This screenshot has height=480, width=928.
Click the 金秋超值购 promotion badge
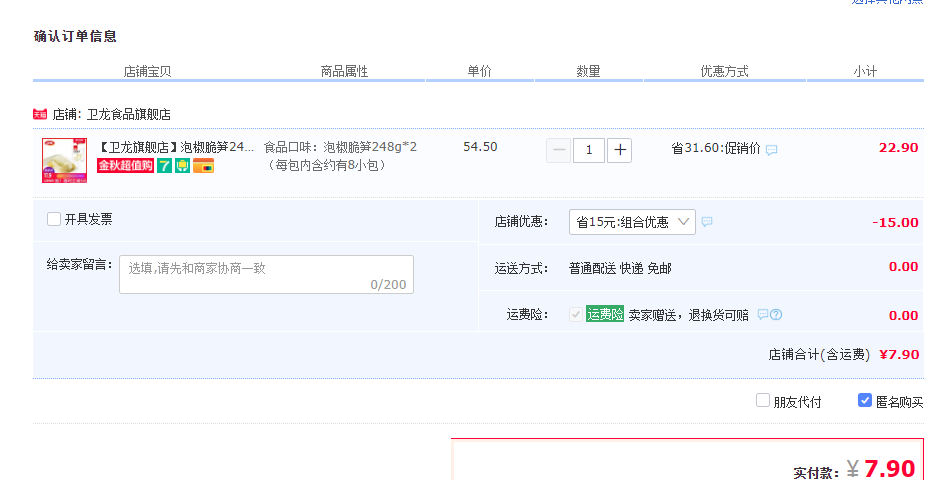pos(125,166)
